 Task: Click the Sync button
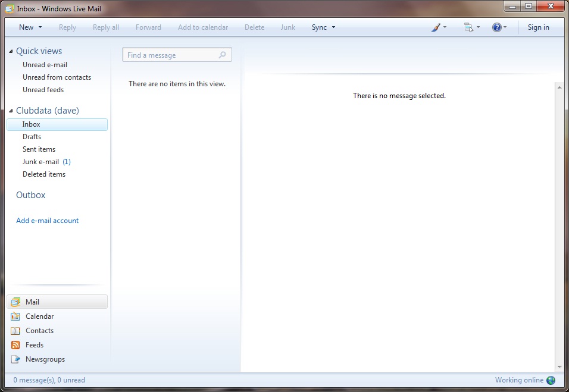click(x=319, y=27)
